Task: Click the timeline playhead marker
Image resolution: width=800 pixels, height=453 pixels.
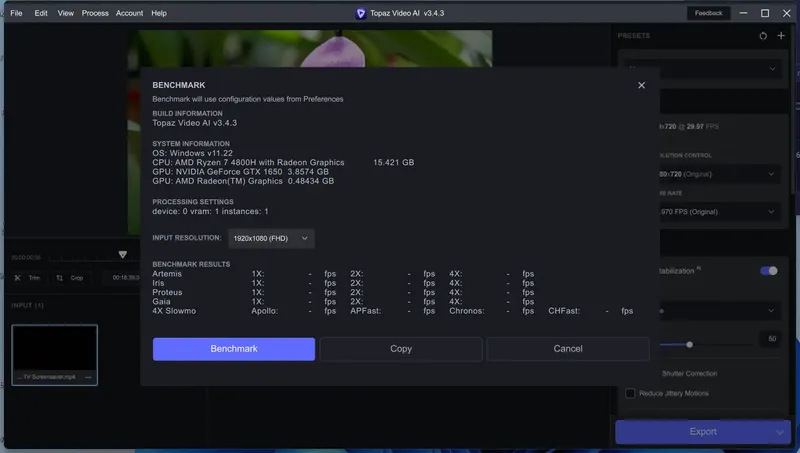Action: pos(122,255)
